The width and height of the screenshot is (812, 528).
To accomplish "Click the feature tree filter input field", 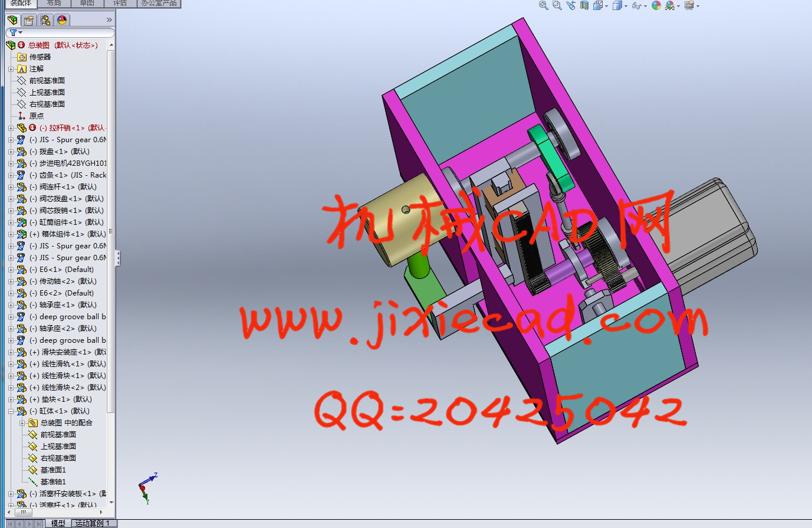I will click(65, 33).
